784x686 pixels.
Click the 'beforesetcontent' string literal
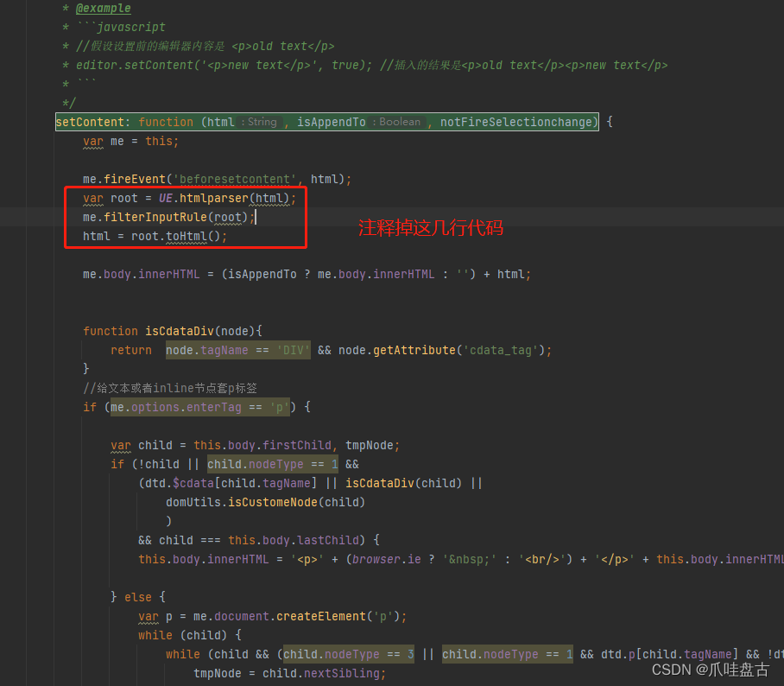[234, 179]
